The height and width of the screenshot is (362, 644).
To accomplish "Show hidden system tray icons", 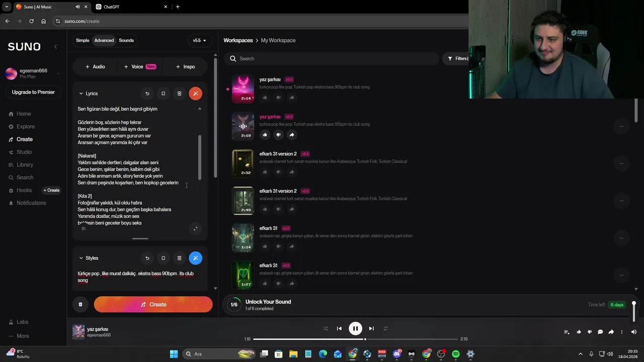I will coord(580,354).
